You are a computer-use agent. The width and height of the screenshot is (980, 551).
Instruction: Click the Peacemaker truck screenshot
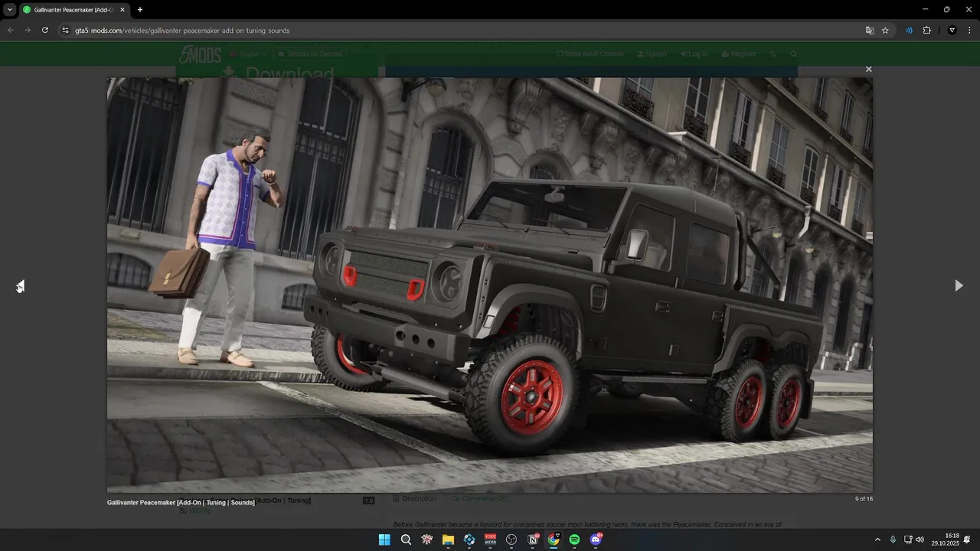click(490, 285)
